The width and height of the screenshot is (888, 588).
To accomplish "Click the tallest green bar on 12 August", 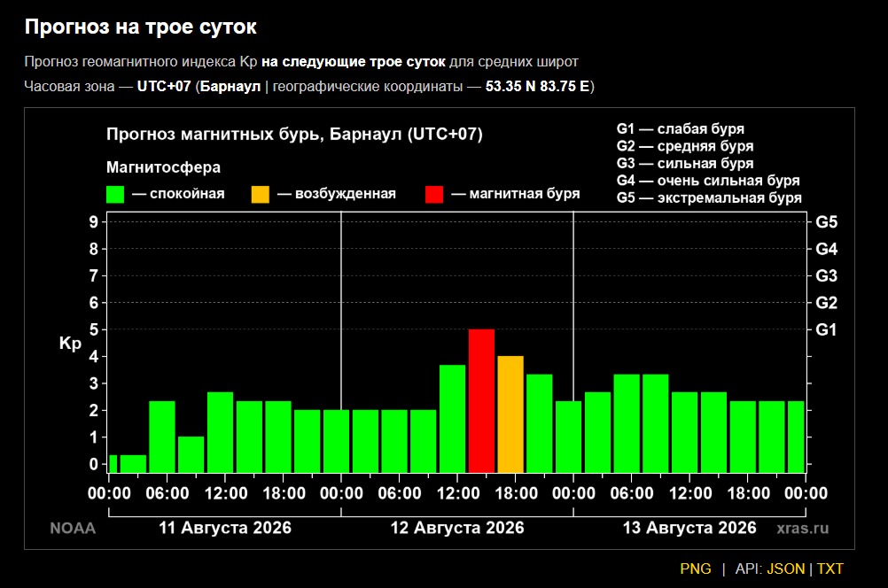I will click(453, 419).
